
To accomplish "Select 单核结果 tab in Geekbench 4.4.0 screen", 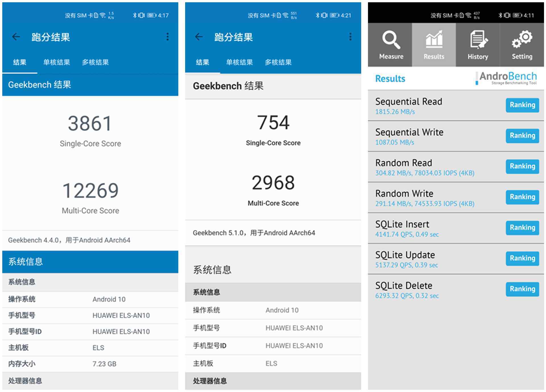I will pyautogui.click(x=57, y=62).
